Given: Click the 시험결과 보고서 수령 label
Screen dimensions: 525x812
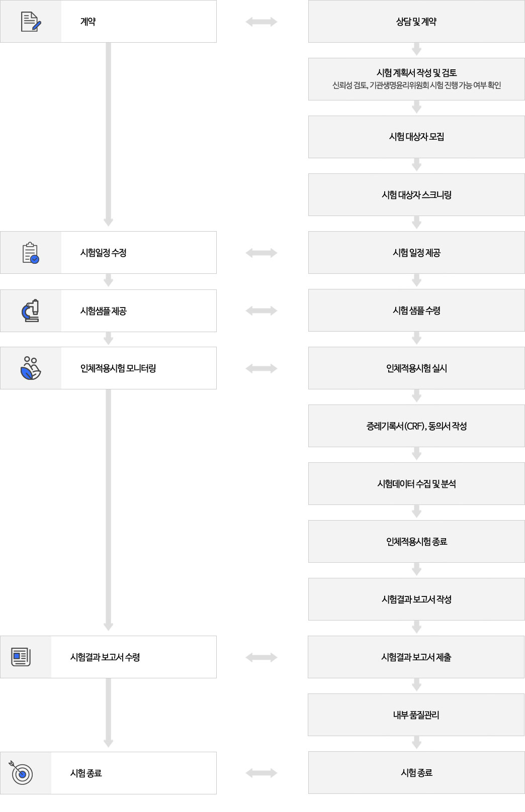Looking at the screenshot, I should (x=105, y=657).
